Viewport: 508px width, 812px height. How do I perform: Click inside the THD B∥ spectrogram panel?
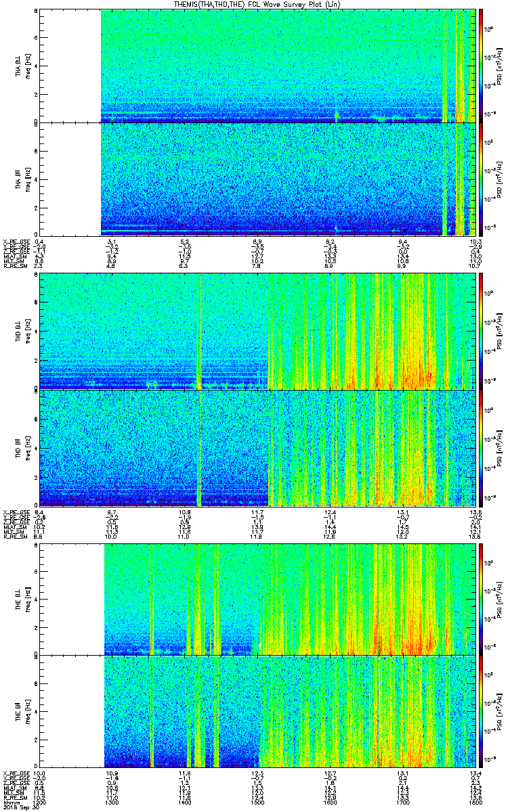click(256, 447)
